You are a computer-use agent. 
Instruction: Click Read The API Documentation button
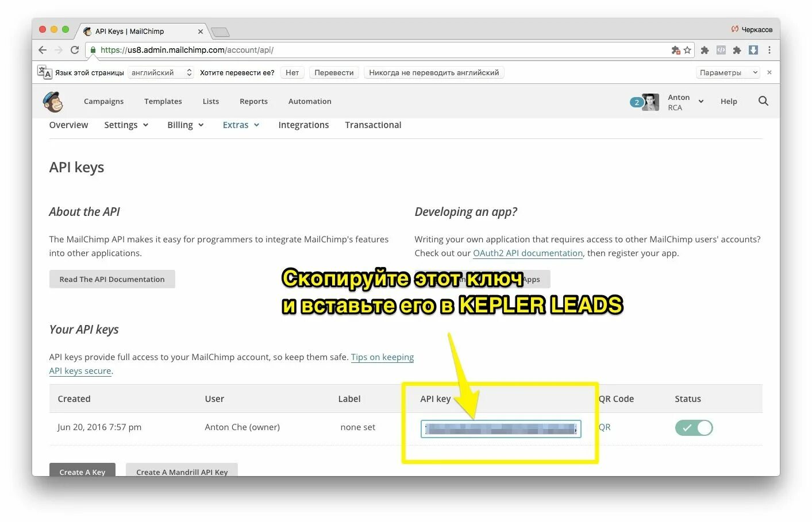point(112,279)
